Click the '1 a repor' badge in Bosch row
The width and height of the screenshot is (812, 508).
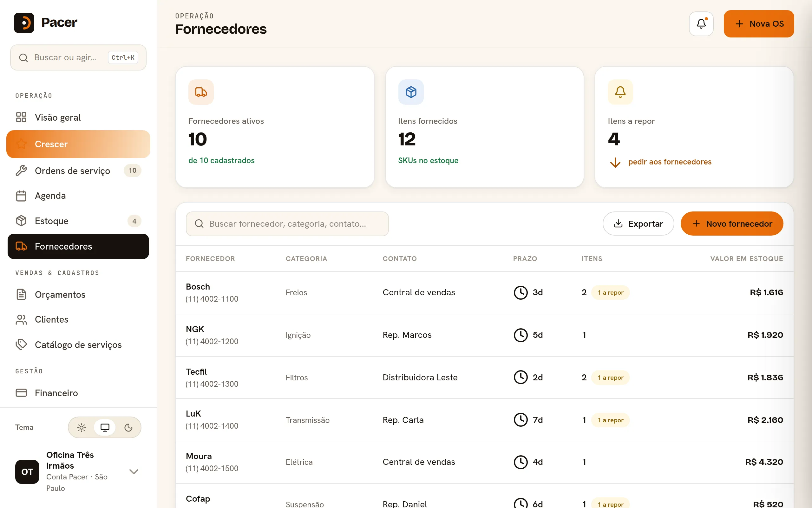coord(610,292)
